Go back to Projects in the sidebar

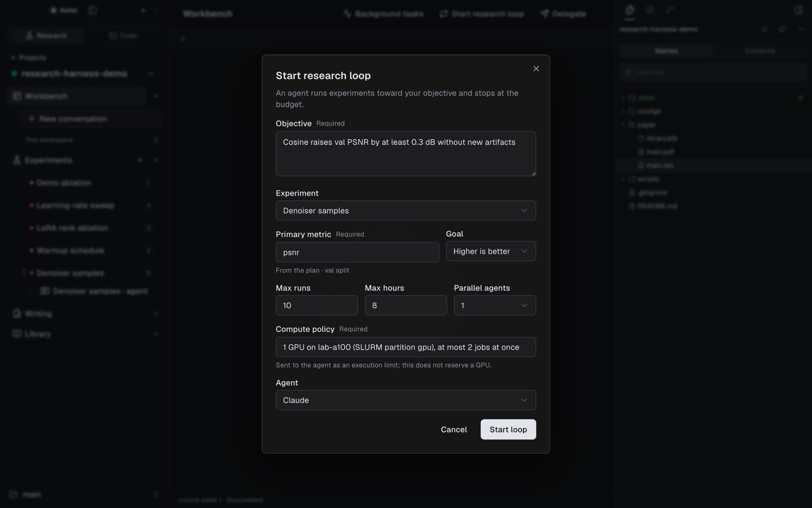tap(28, 57)
